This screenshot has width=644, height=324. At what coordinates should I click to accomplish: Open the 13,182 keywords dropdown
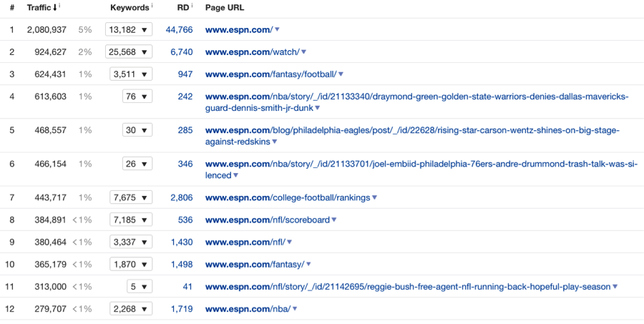click(129, 29)
